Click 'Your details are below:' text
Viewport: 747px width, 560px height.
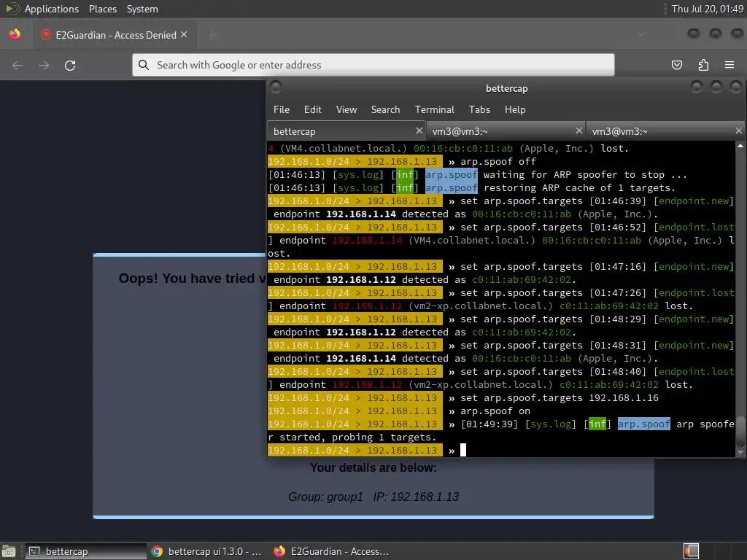373,468
